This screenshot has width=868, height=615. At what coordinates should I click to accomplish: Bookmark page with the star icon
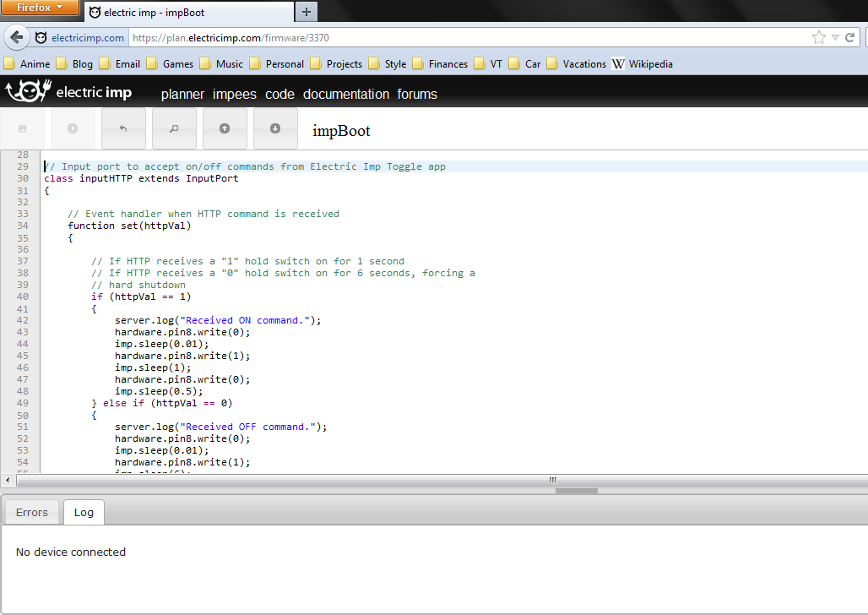pyautogui.click(x=816, y=37)
